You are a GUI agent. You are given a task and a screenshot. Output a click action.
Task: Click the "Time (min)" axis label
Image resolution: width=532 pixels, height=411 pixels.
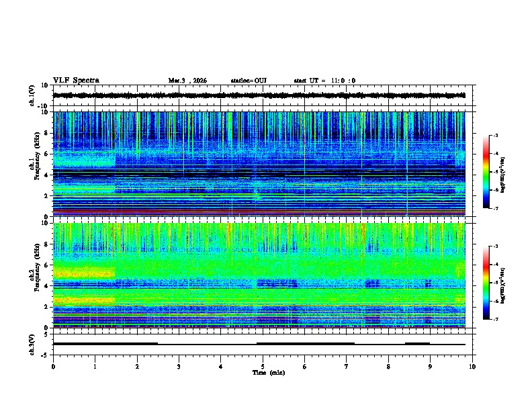click(269, 373)
